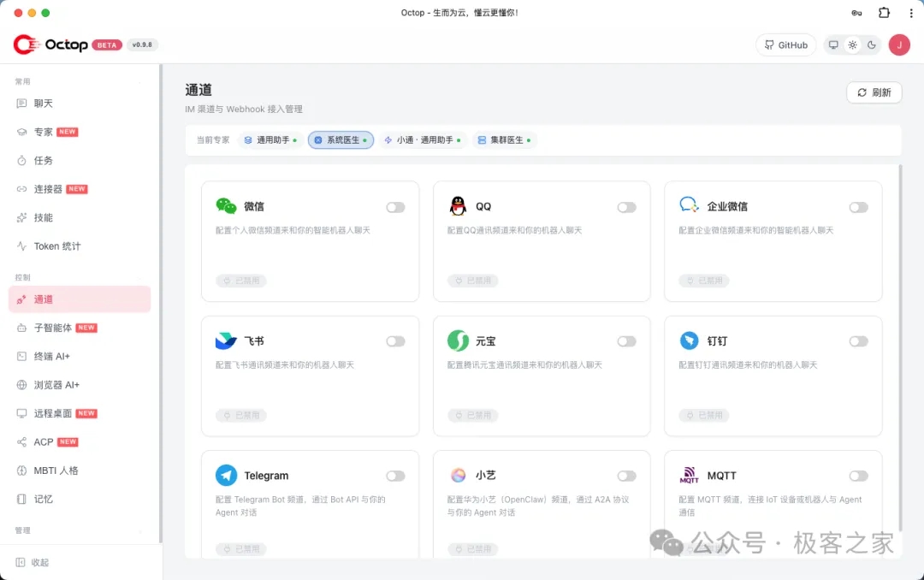The image size is (924, 580).
Task: Click the MBTI 人格 icon
Action: tap(21, 471)
